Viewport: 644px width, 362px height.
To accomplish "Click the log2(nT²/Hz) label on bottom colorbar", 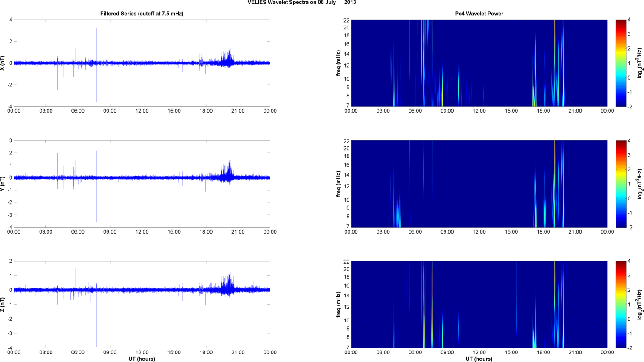I will point(640,305).
